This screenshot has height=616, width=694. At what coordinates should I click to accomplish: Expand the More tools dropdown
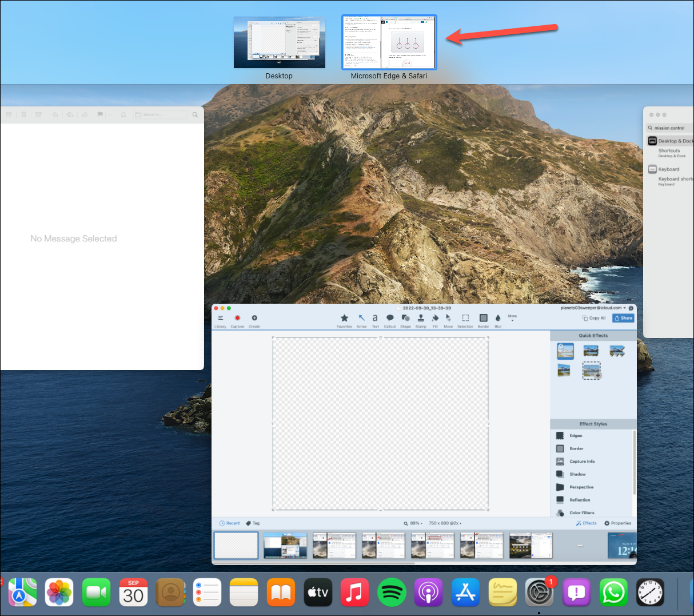point(512,317)
